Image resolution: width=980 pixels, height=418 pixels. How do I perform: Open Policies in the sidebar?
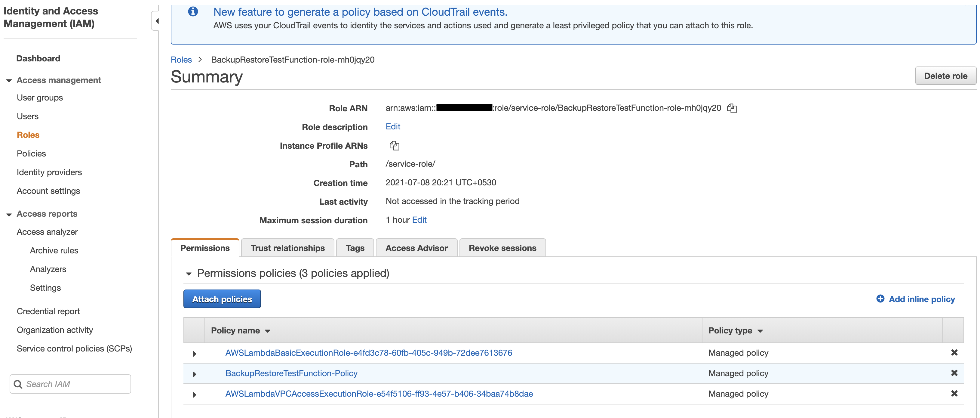click(x=31, y=153)
